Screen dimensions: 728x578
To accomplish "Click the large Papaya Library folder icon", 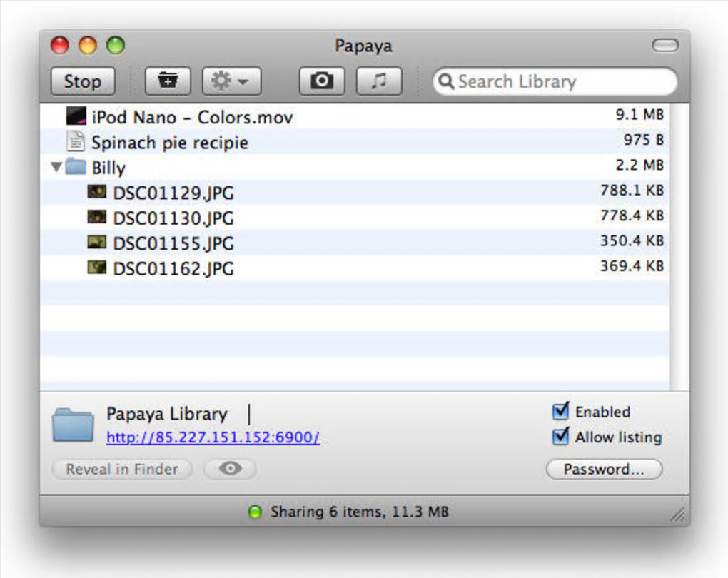I will point(73,425).
